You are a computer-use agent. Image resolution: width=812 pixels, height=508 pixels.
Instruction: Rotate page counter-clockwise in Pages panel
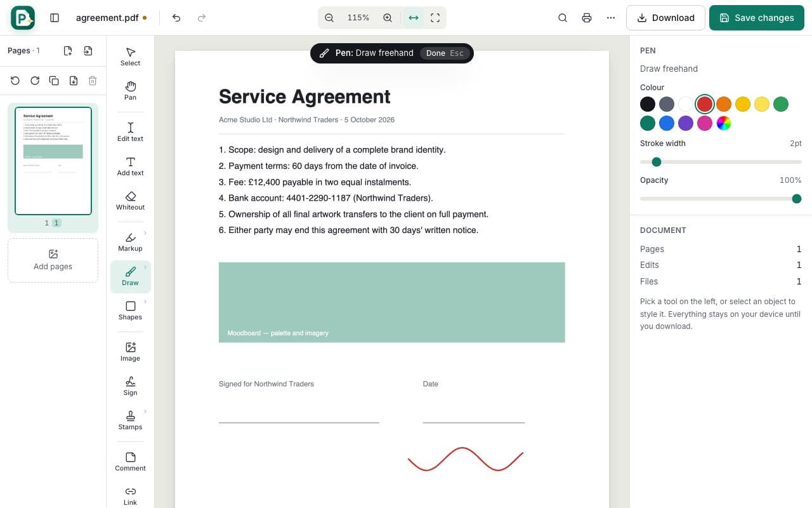(x=15, y=81)
